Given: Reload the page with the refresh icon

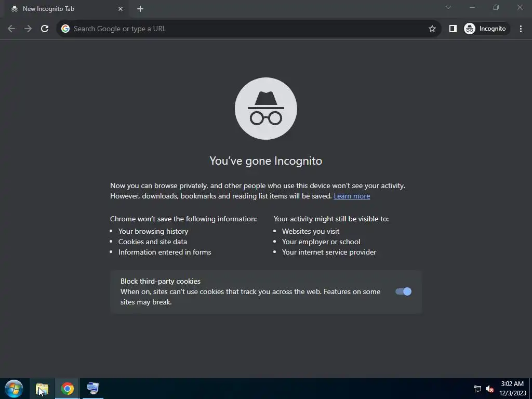Looking at the screenshot, I should [45, 29].
